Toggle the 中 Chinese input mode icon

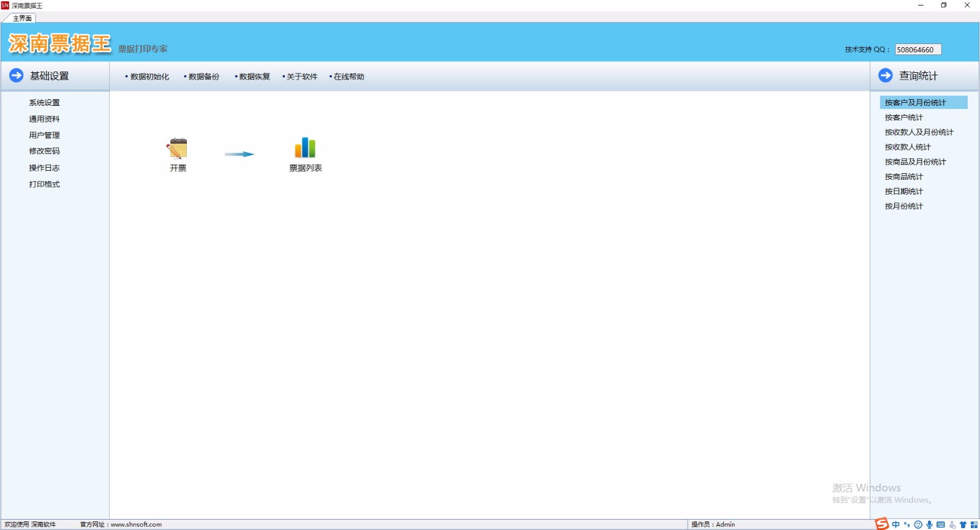tap(896, 524)
